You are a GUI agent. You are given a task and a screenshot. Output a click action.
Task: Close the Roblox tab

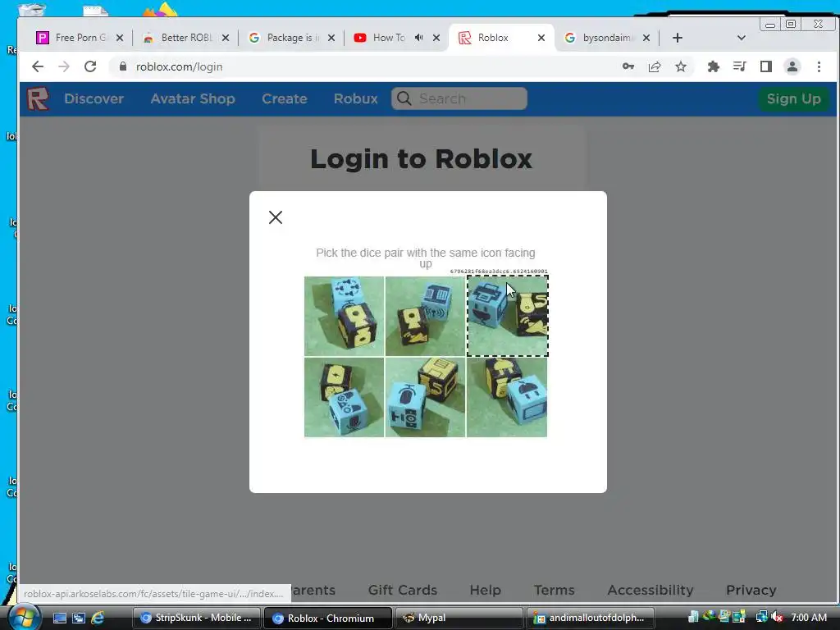coord(541,38)
